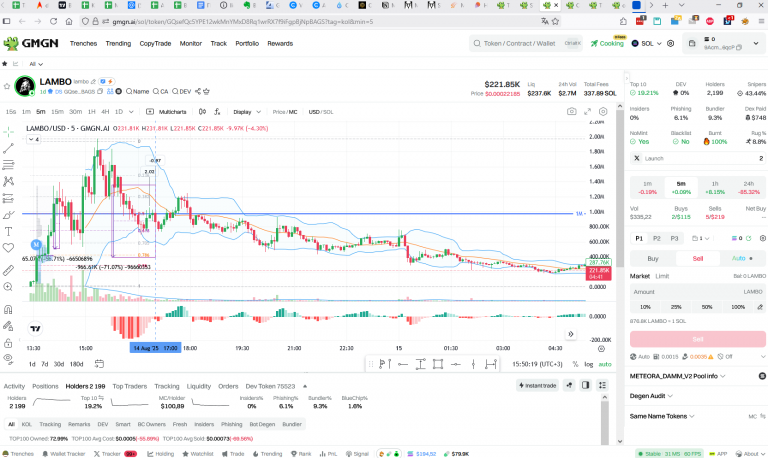768x458 pixels.
Task: Open the CopyTrade menu
Action: click(x=155, y=44)
